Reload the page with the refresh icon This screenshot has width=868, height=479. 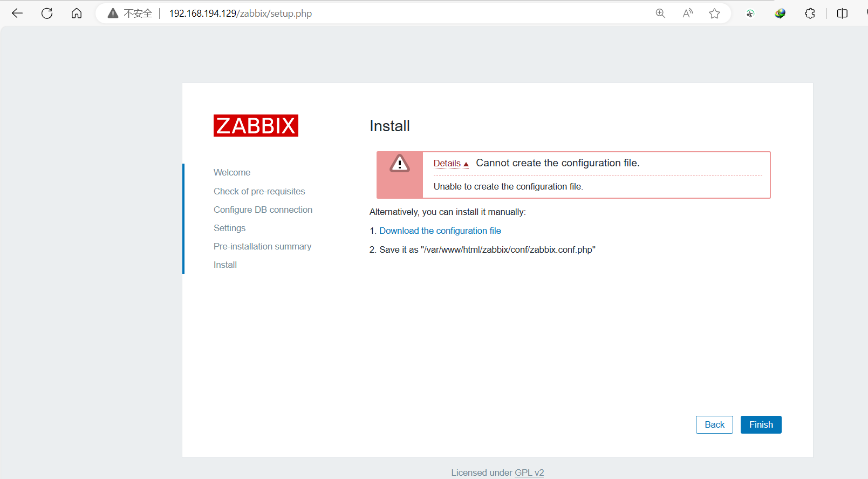point(47,14)
